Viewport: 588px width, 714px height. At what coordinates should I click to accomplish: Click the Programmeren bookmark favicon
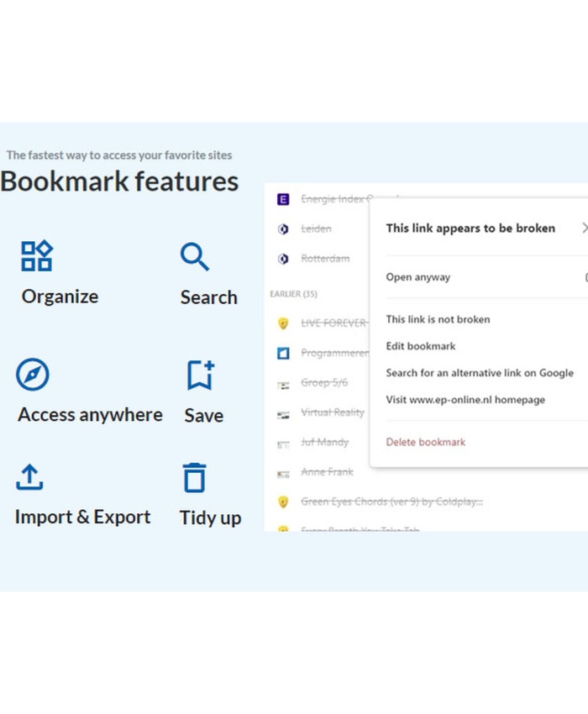pyautogui.click(x=283, y=353)
